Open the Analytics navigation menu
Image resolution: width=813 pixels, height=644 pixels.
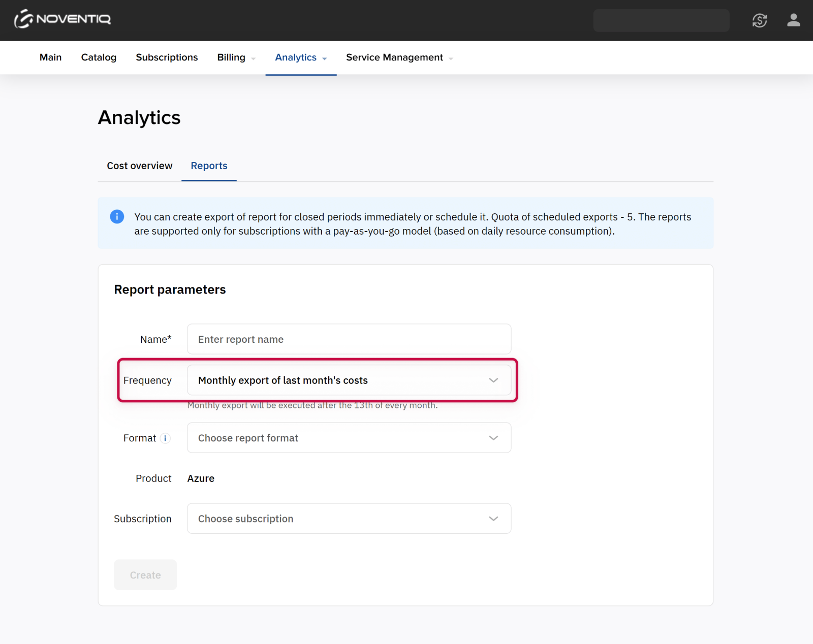(300, 57)
